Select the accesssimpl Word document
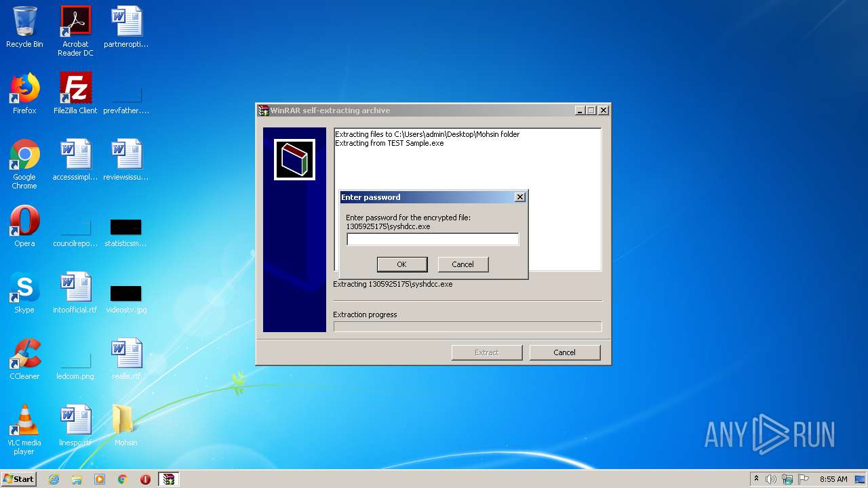Viewport: 868px width, 488px height. click(x=75, y=160)
